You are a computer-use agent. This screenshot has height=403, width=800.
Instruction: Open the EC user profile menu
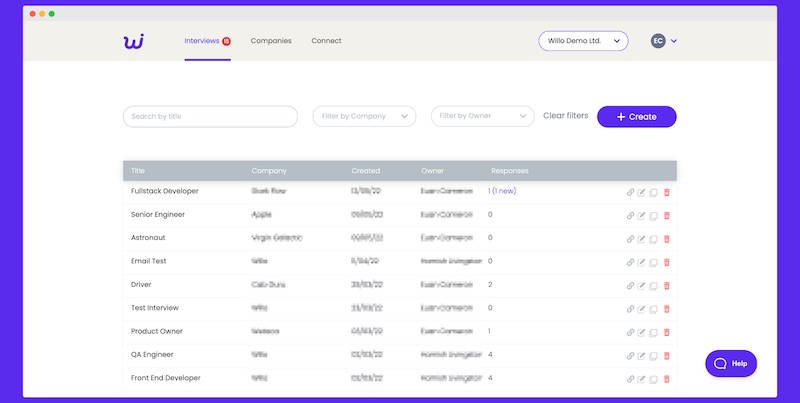[664, 41]
